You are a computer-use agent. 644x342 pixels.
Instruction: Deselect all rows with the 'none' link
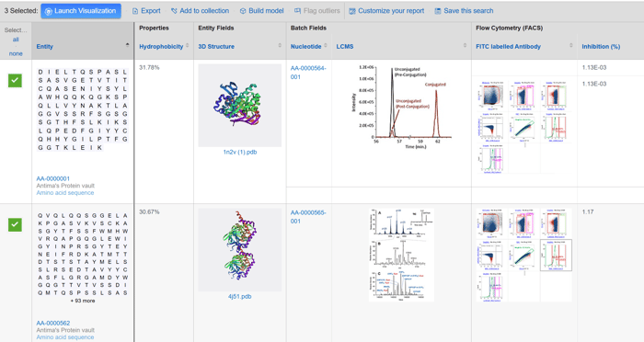point(16,53)
